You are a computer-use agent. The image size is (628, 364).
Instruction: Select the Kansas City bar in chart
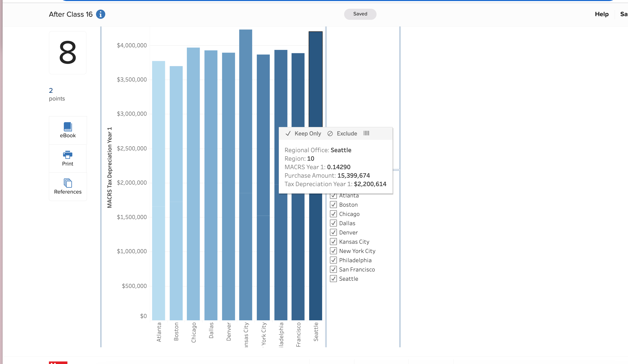pyautogui.click(x=246, y=175)
